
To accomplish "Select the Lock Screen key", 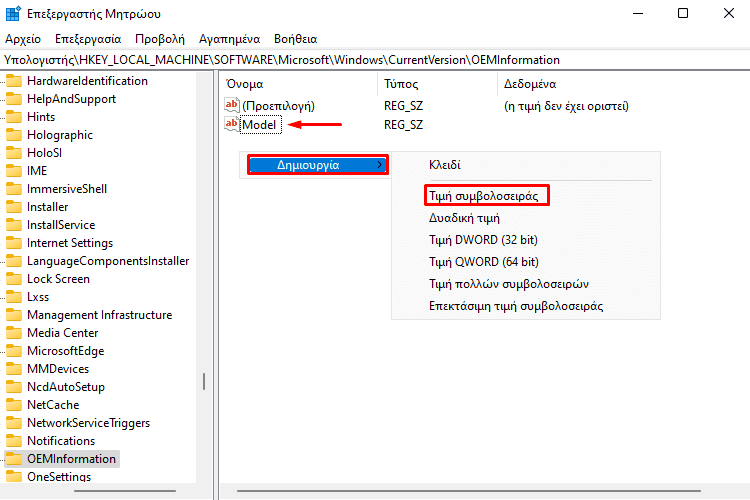I will 58,279.
